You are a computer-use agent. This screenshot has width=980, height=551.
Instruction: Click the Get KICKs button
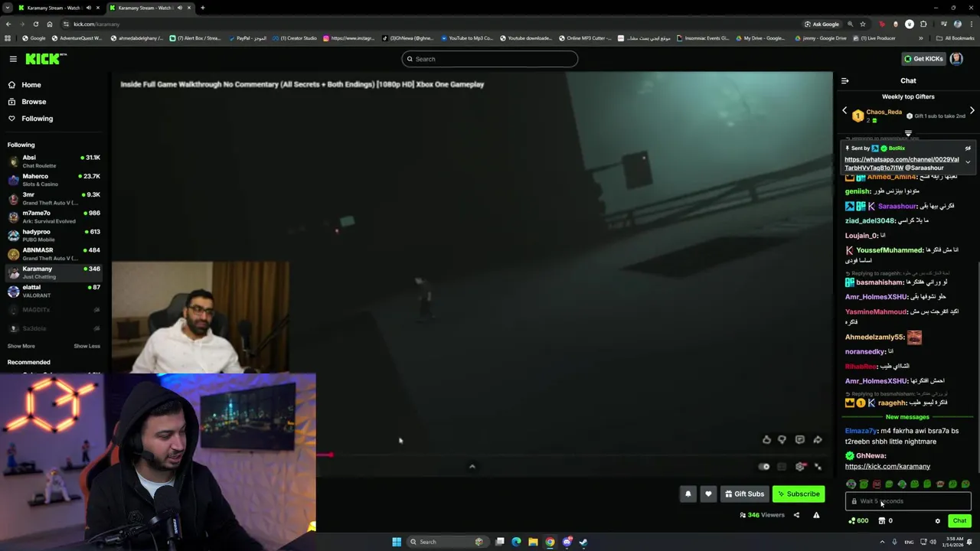[x=923, y=59]
